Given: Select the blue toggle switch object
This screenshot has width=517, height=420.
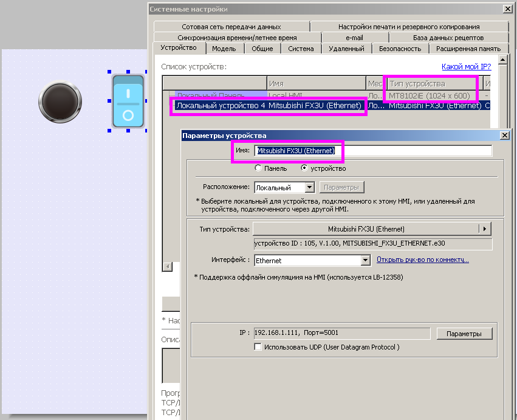Looking at the screenshot, I should coord(128,101).
